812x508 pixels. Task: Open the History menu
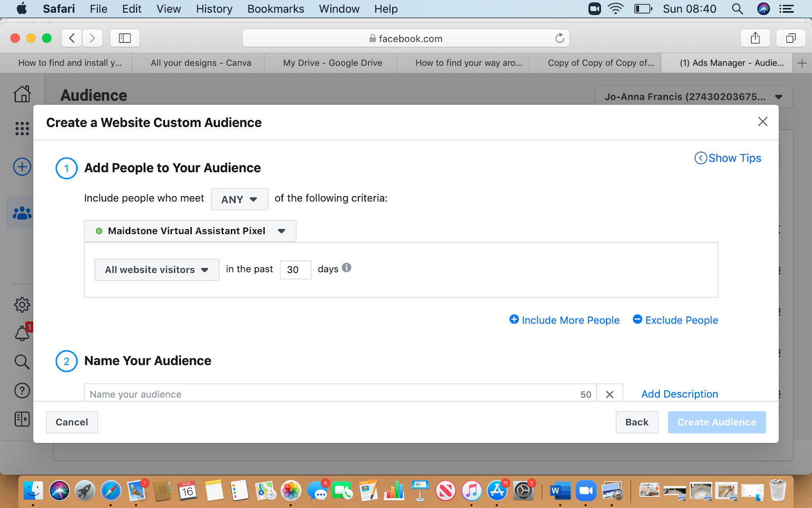(x=214, y=9)
